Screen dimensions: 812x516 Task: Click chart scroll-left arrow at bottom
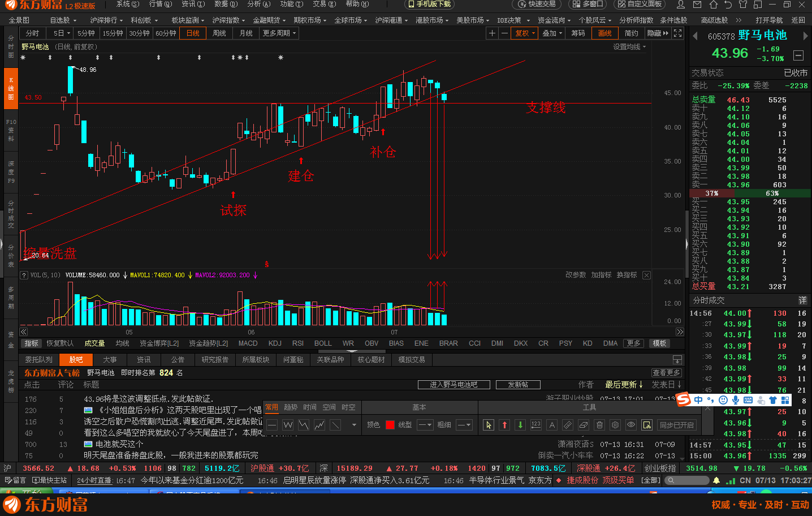[x=24, y=332]
